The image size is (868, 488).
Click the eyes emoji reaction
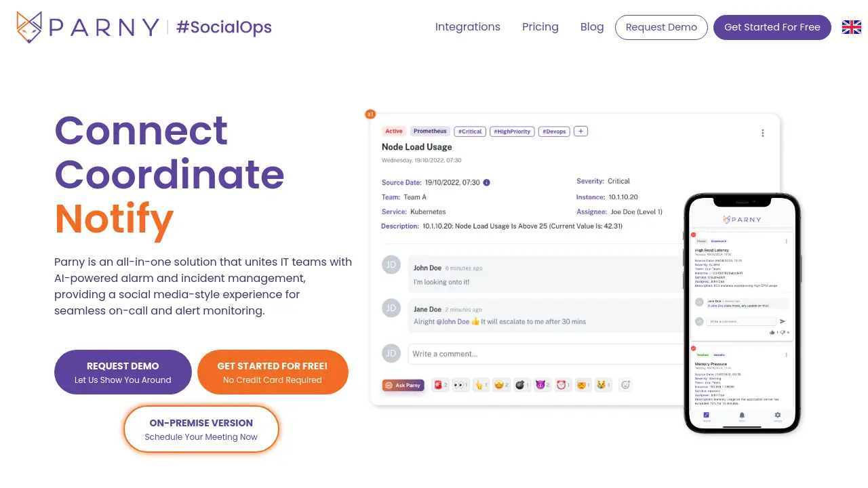point(460,385)
